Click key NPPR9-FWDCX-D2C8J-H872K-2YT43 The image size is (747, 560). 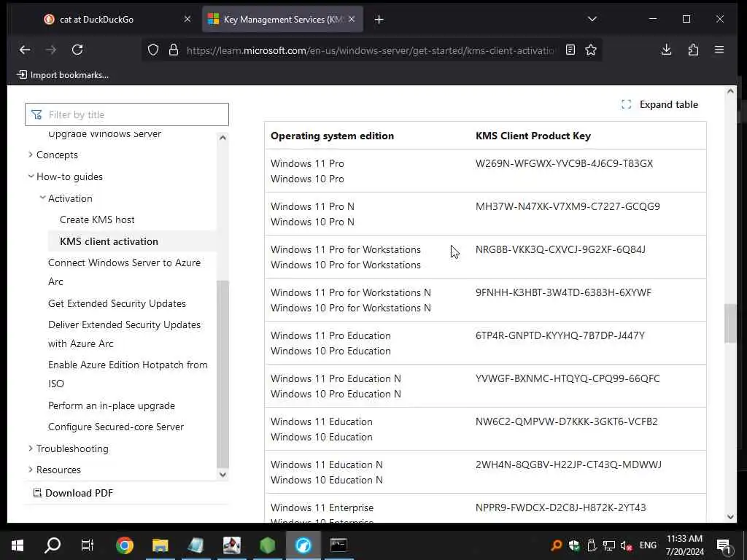coord(561,507)
